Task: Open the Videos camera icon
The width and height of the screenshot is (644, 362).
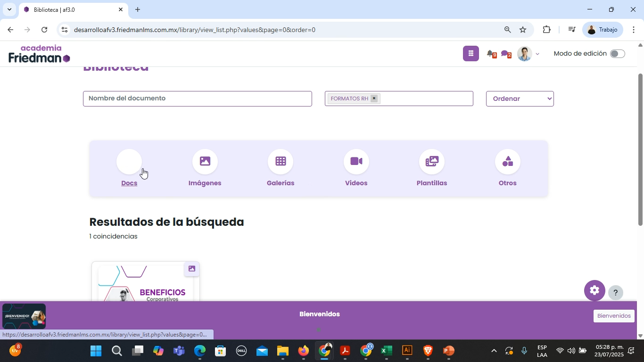Action: [356, 162]
